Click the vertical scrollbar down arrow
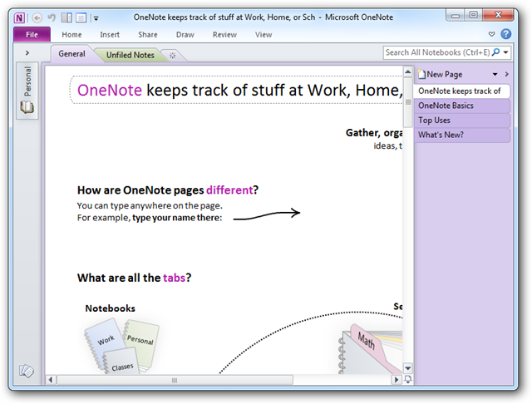 click(x=408, y=368)
